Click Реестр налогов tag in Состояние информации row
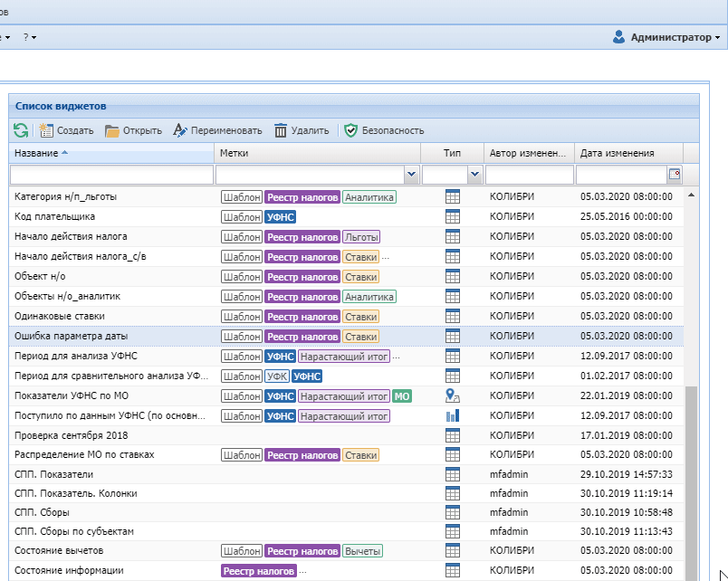This screenshot has width=728, height=581. click(259, 571)
